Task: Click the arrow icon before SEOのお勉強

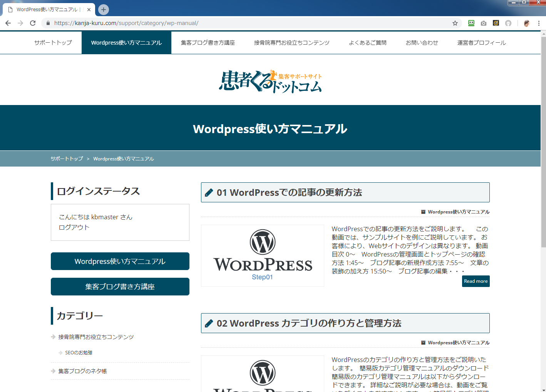Action: (60, 353)
